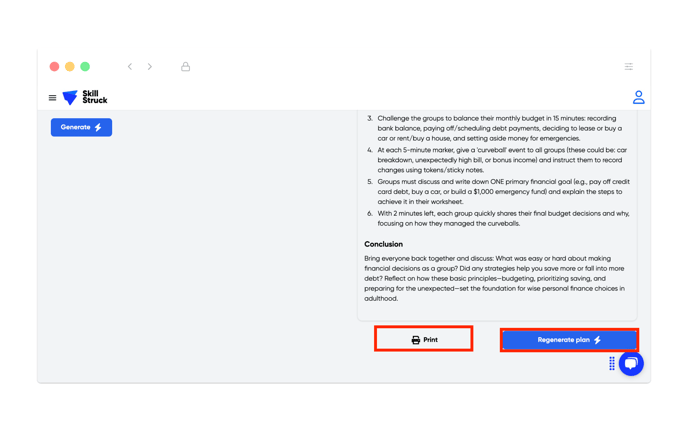Click the yellow minimize window button
The image size is (688, 430).
[x=70, y=66]
